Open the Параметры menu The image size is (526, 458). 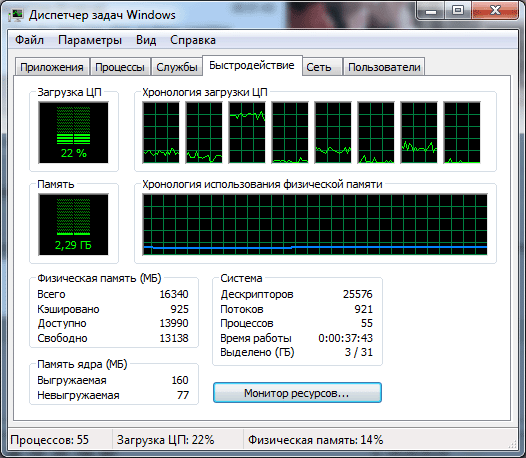90,40
